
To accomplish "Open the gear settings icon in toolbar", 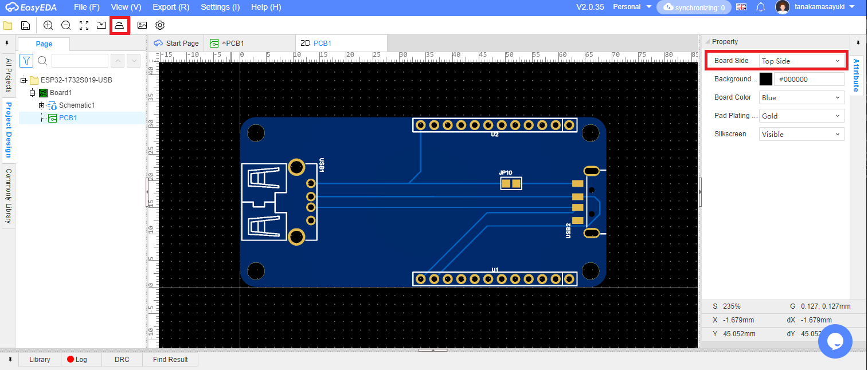I will click(160, 25).
